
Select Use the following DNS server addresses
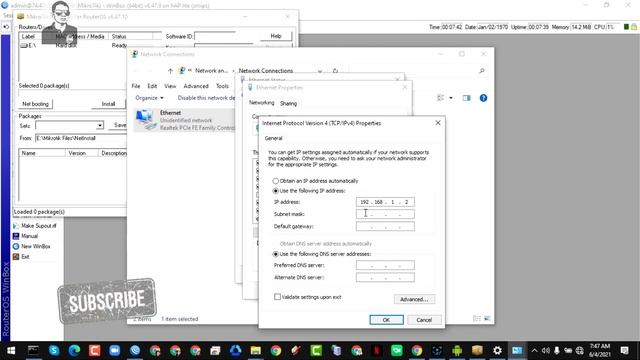pos(276,254)
